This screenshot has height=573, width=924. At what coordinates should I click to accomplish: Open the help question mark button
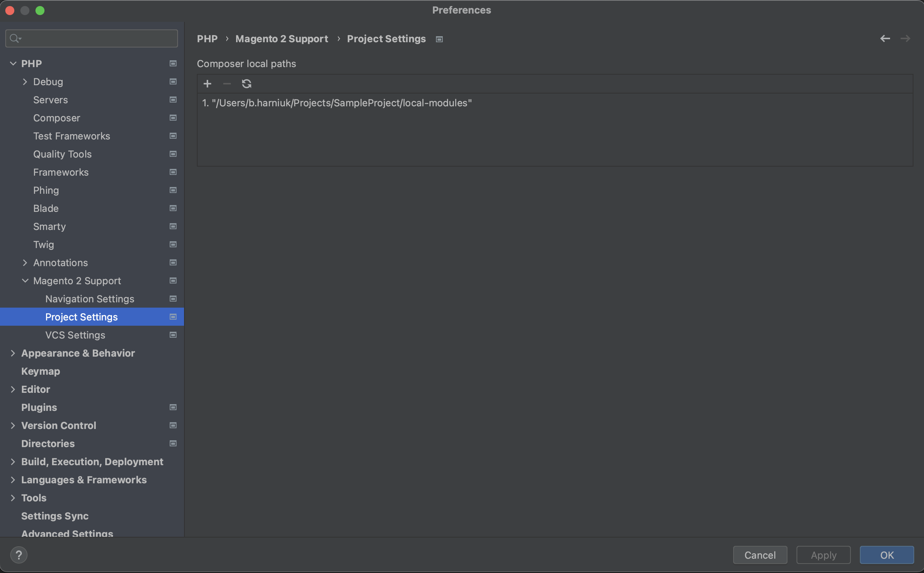click(18, 555)
